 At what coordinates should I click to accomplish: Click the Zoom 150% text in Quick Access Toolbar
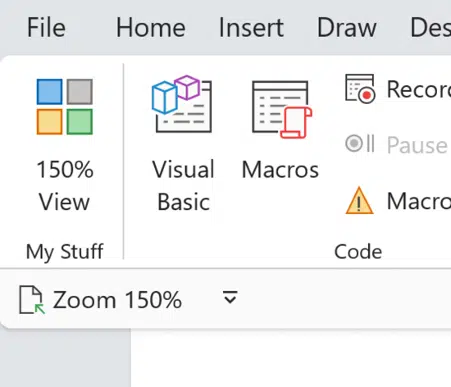pos(117,300)
